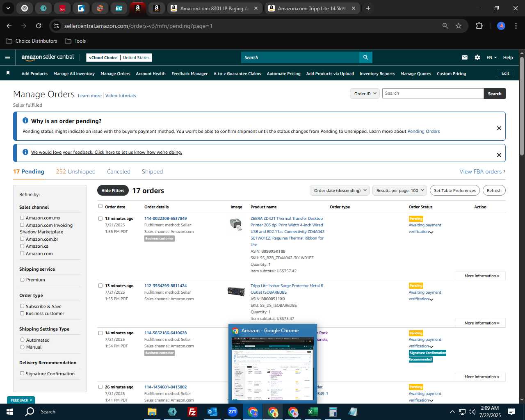Open FileZilla from the taskbar
The width and height of the screenshot is (525, 420).
click(192, 412)
